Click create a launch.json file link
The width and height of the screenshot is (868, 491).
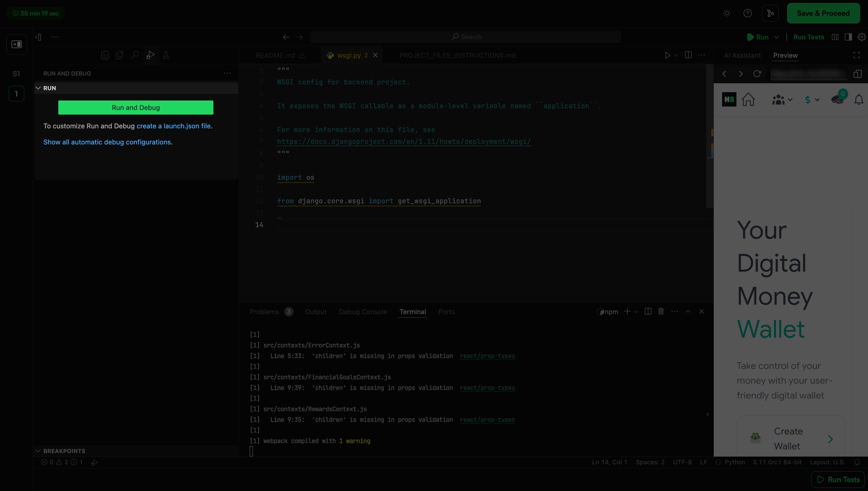(173, 126)
